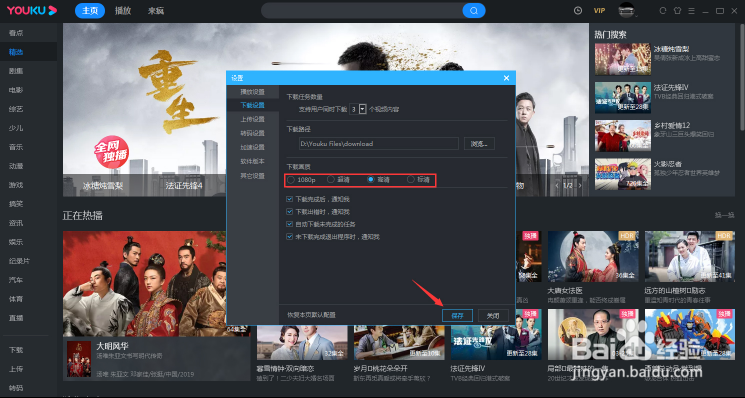Open 其它设置 settings tab
This screenshot has height=398, width=745.
[x=252, y=176]
